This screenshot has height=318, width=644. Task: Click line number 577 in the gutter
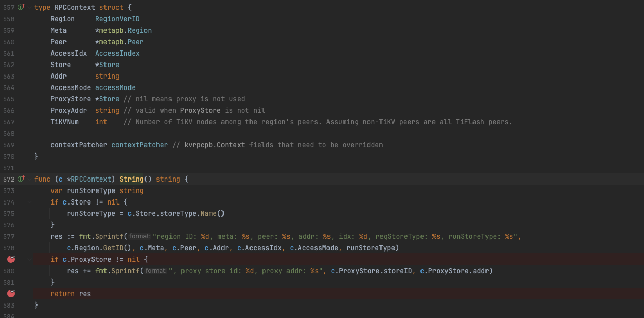(x=9, y=236)
